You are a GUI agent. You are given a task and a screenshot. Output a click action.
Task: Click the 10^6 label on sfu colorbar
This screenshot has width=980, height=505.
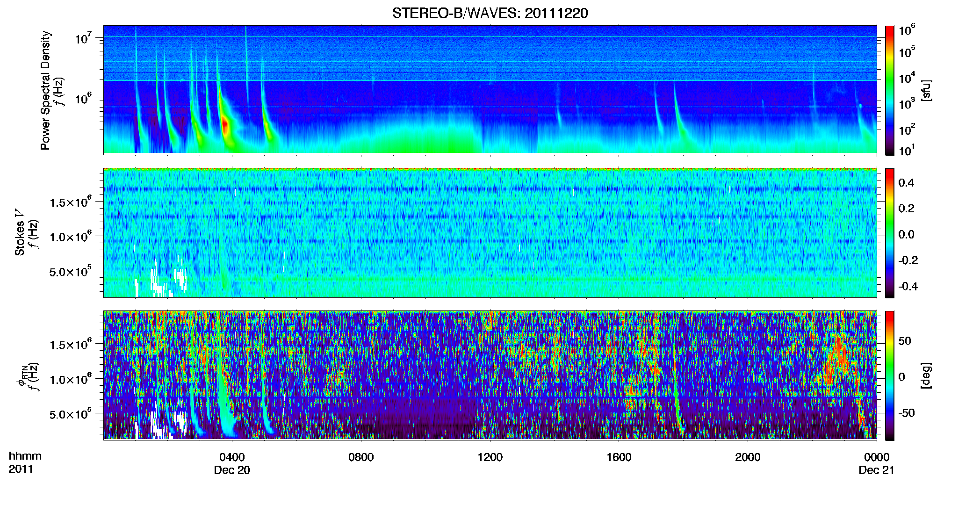pos(907,30)
